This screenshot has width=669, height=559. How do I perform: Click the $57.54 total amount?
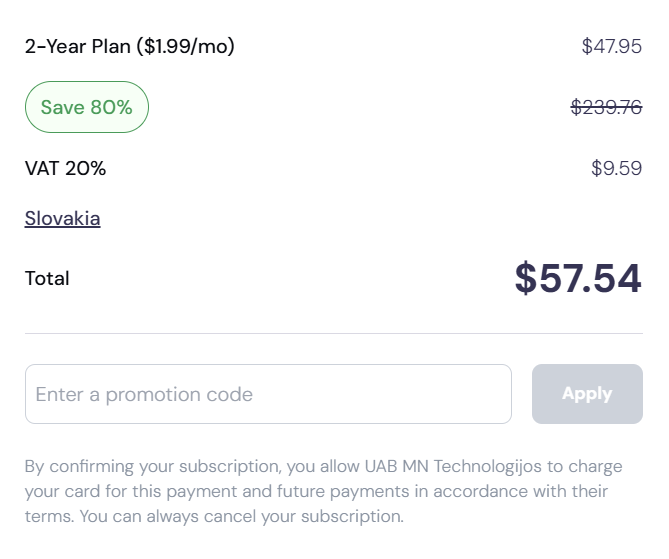pos(578,278)
